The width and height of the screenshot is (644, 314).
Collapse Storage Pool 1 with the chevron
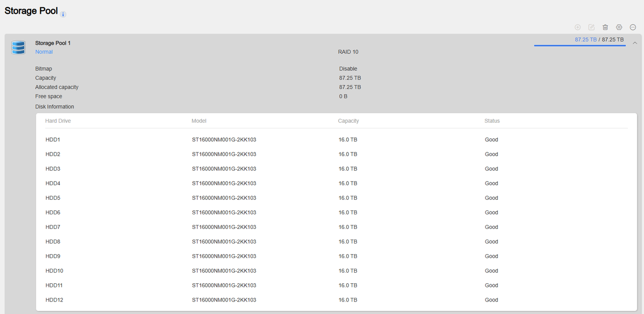tap(634, 43)
